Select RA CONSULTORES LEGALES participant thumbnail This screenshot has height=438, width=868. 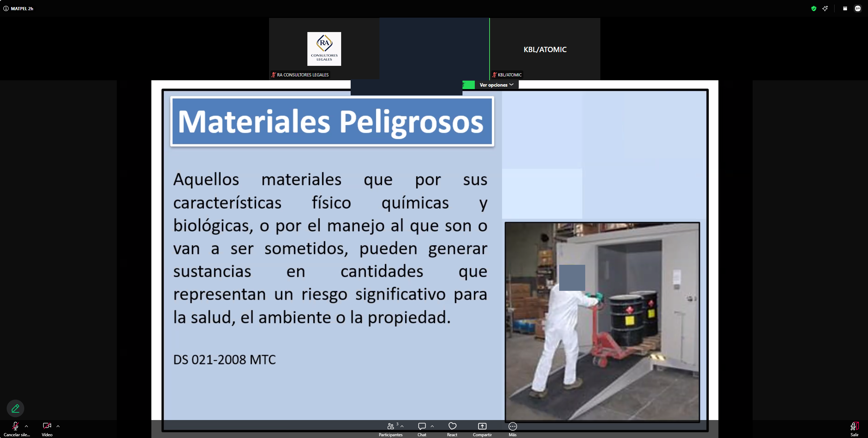point(324,49)
